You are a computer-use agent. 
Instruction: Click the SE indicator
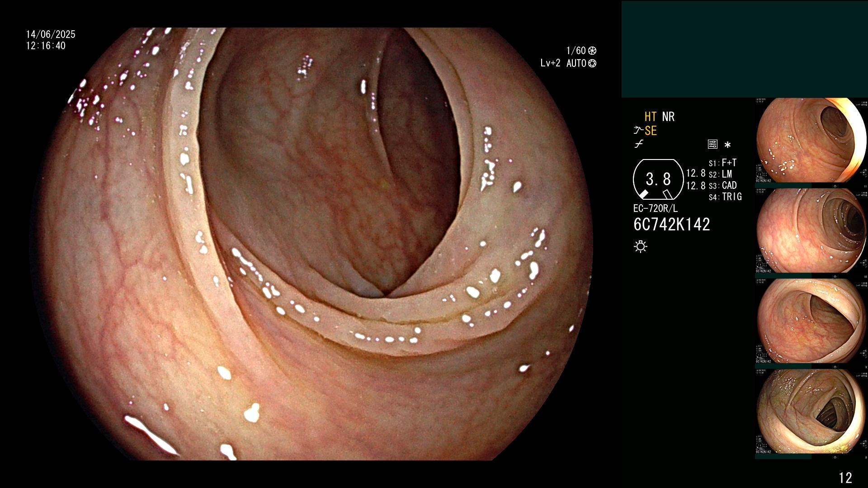pos(651,131)
